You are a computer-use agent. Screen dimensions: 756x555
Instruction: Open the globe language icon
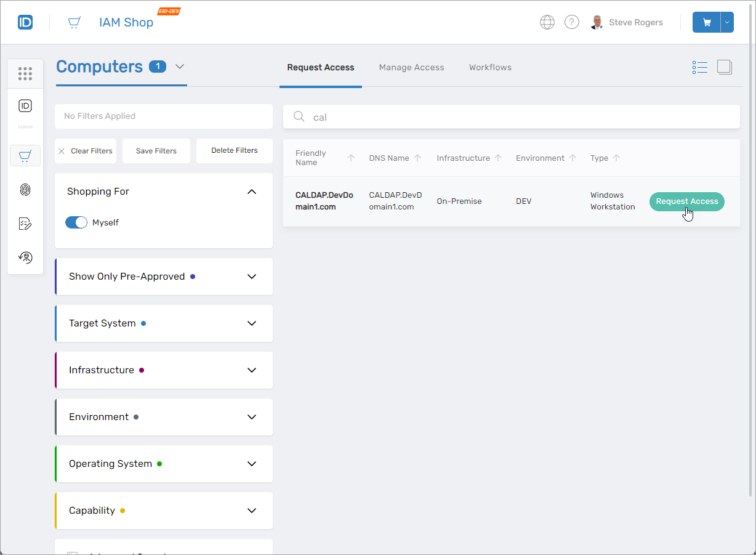[x=547, y=22]
